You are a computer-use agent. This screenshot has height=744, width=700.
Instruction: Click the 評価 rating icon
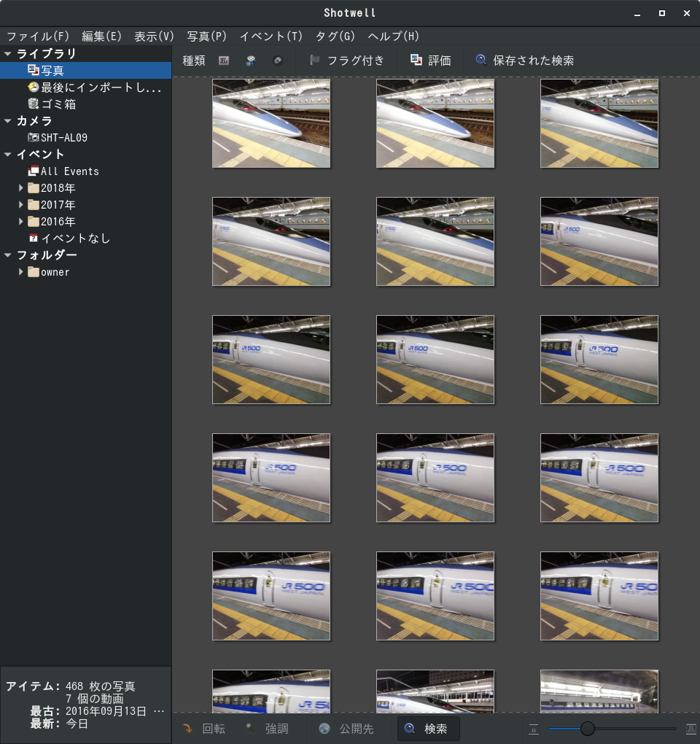click(416, 60)
